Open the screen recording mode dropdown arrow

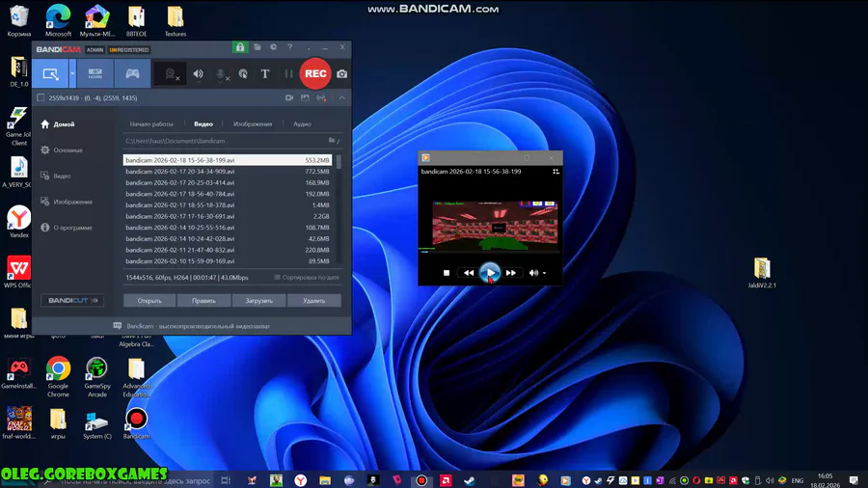tap(72, 73)
